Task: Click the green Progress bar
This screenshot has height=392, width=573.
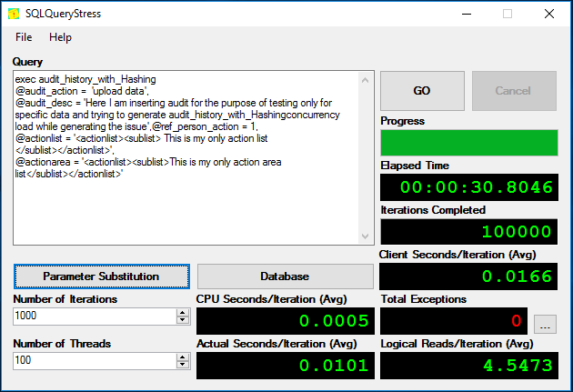Action: click(468, 143)
